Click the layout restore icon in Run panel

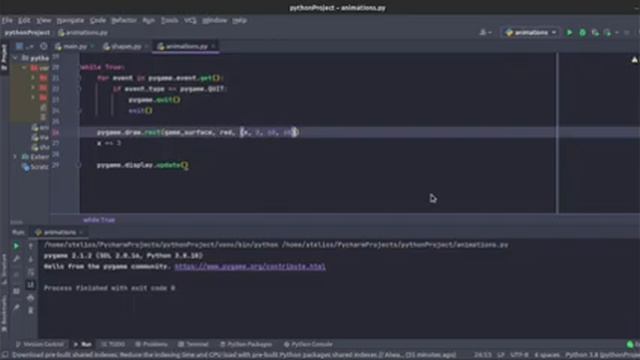[x=16, y=291]
